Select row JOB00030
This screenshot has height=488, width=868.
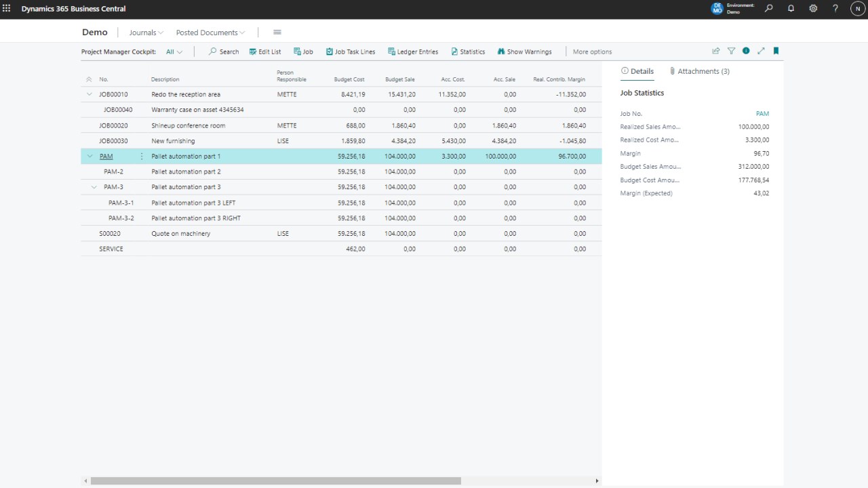(x=341, y=141)
